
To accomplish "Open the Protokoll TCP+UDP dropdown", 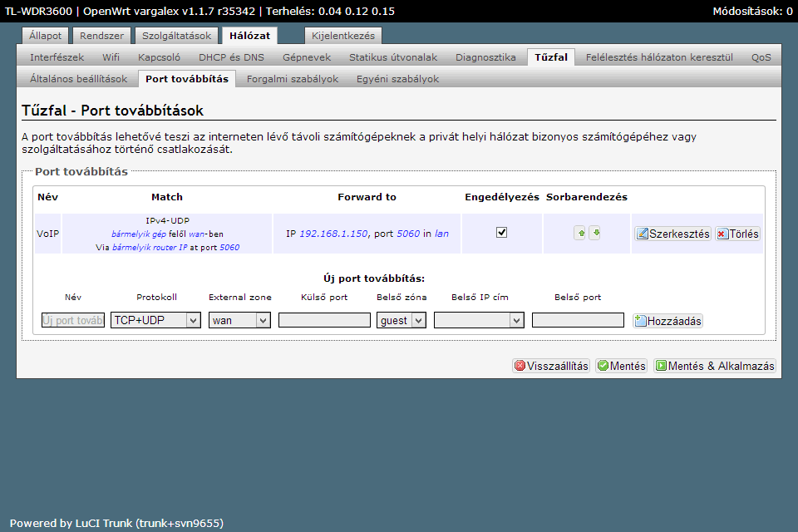I will click(155, 320).
